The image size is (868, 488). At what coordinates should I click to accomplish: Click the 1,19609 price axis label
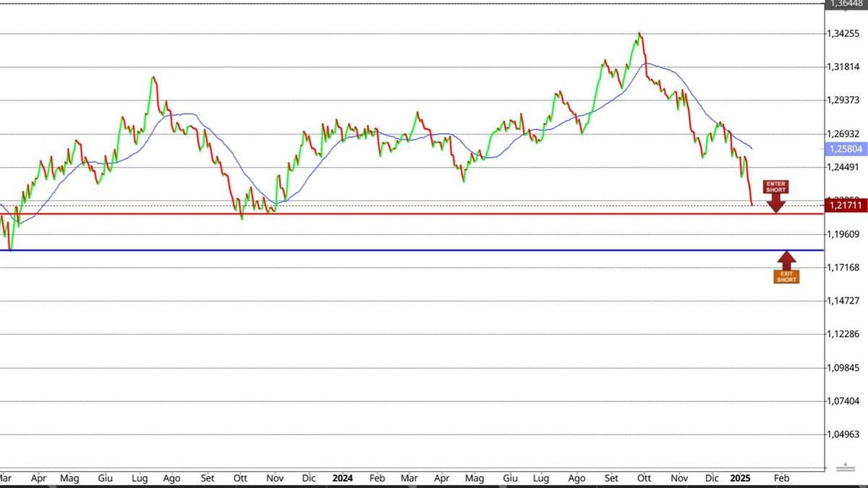pyautogui.click(x=845, y=234)
